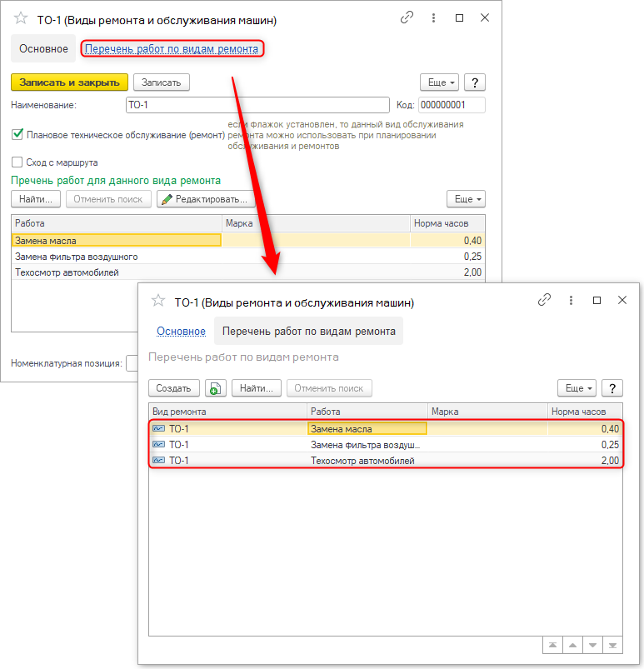The height and width of the screenshot is (669, 644).
Task: Enable the Сход с маршрута checkbox
Action: [x=17, y=162]
